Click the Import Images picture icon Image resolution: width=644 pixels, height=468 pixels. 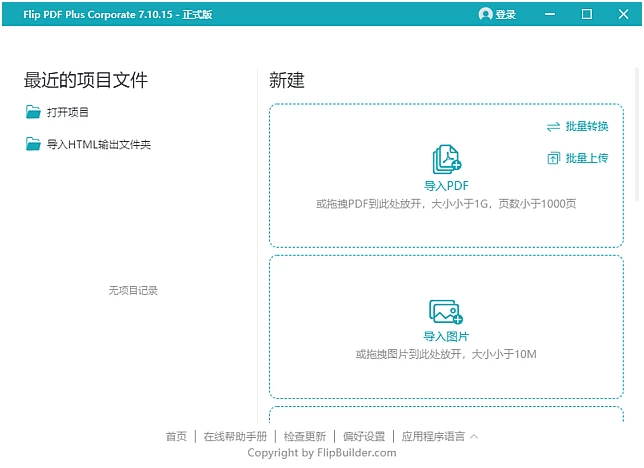click(x=445, y=312)
